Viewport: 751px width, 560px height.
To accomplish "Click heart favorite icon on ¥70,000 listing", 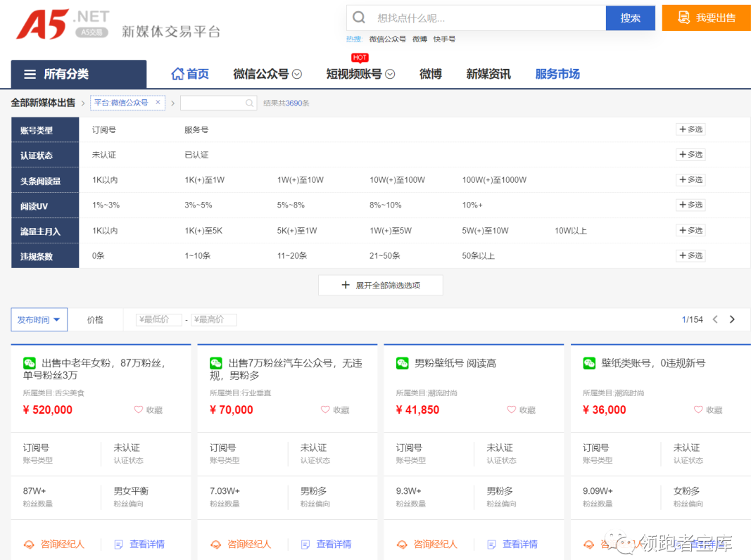I will (x=325, y=409).
